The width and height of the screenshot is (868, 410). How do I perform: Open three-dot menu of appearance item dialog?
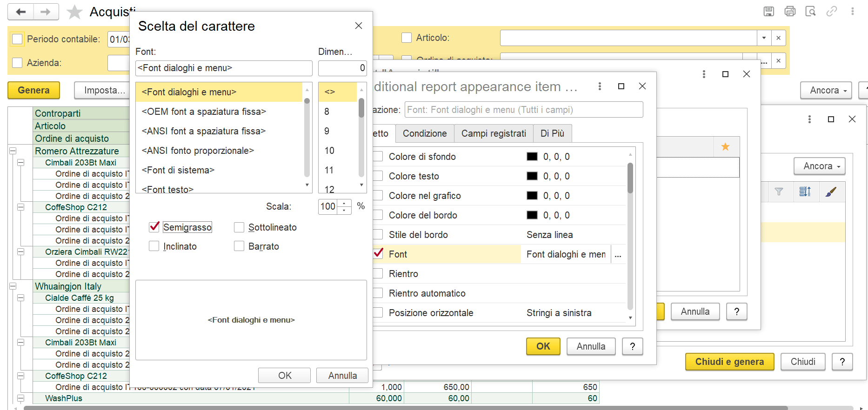pos(600,86)
